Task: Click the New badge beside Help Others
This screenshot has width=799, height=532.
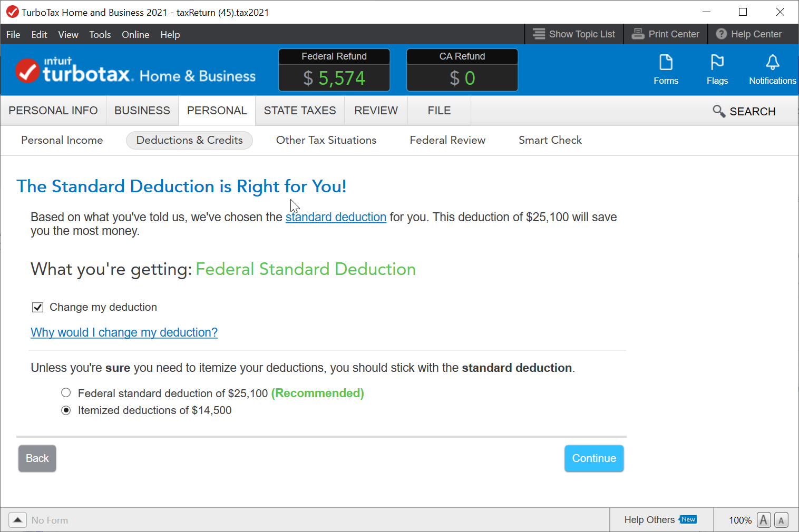Action: pyautogui.click(x=688, y=519)
